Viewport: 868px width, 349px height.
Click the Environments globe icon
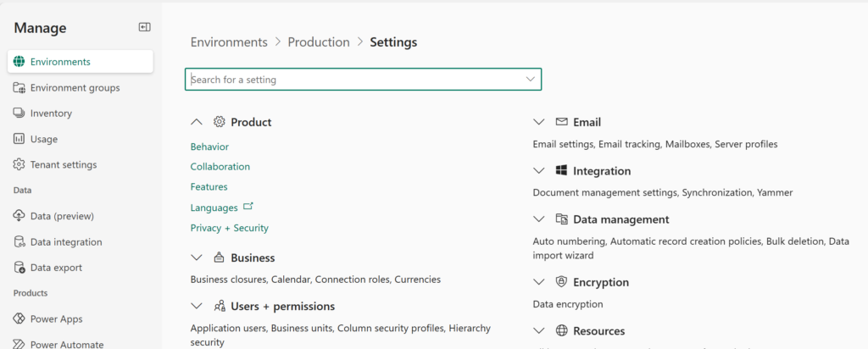pos(19,61)
